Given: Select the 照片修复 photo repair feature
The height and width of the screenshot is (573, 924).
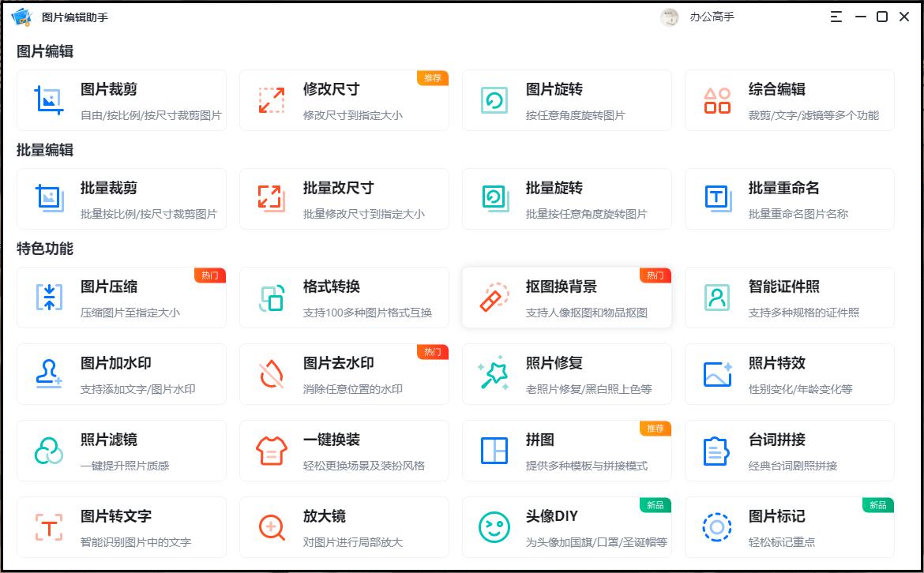Looking at the screenshot, I should point(567,373).
